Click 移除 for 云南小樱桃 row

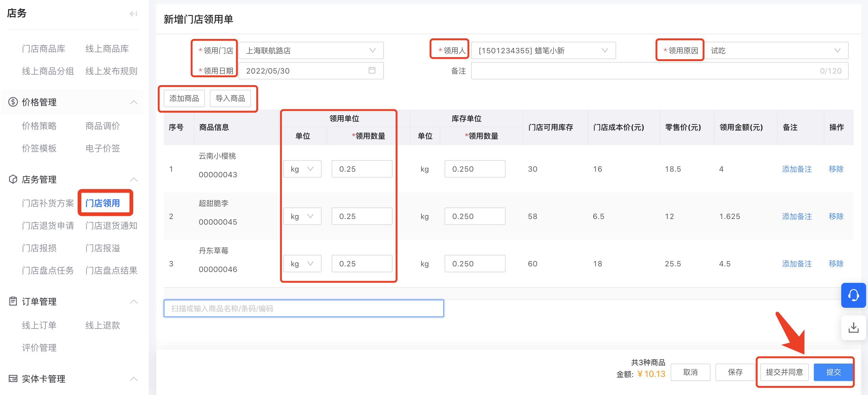836,169
